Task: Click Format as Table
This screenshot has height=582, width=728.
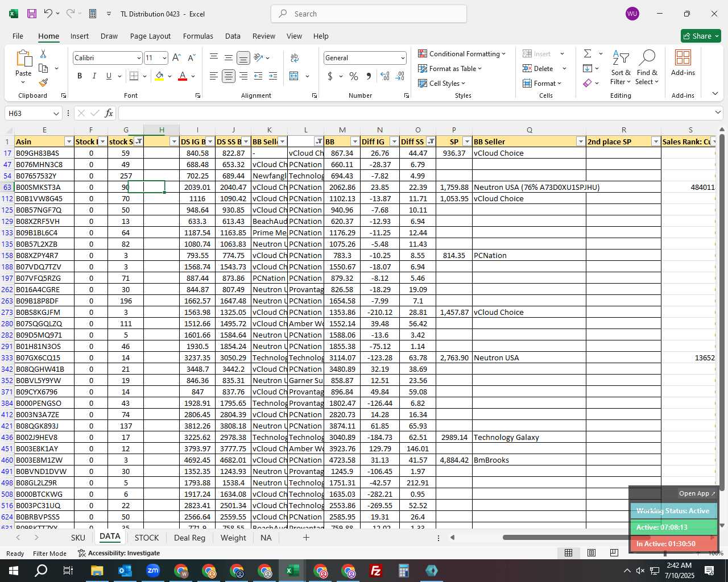Action: (450, 69)
